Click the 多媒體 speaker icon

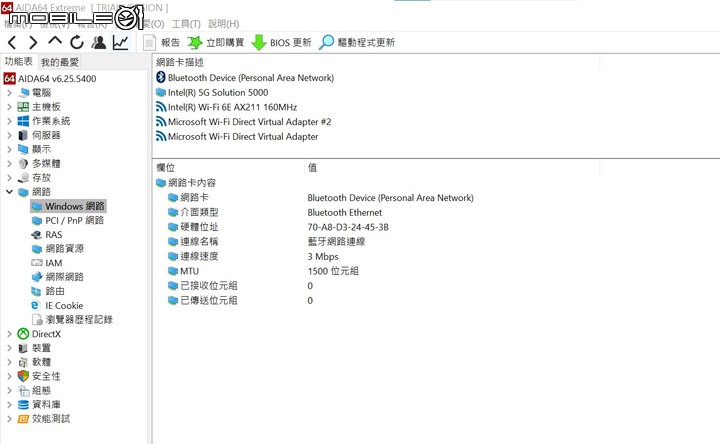point(23,164)
